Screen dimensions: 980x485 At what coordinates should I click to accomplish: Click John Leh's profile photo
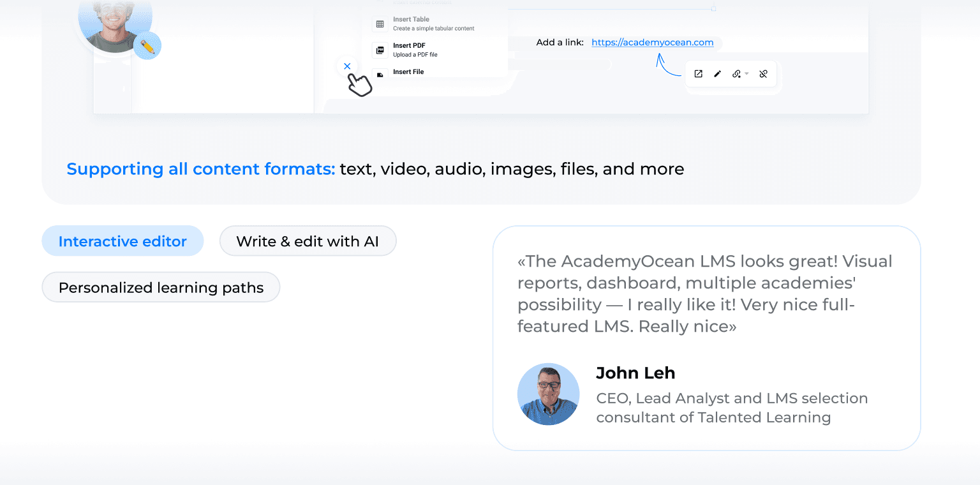pos(548,394)
